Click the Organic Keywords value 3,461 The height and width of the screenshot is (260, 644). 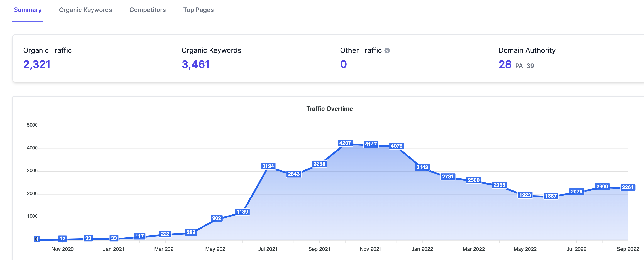195,64
